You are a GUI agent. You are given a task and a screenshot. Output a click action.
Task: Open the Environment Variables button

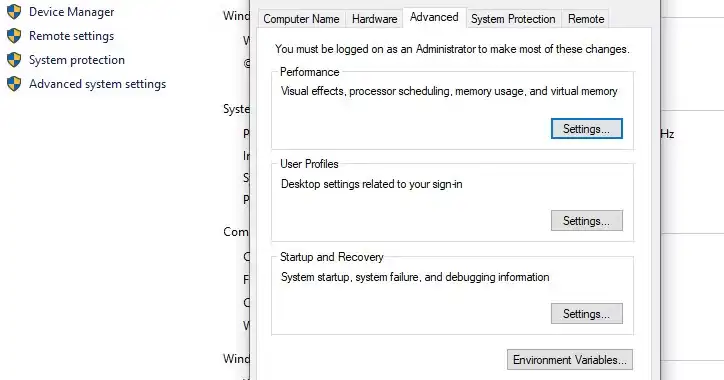point(570,360)
